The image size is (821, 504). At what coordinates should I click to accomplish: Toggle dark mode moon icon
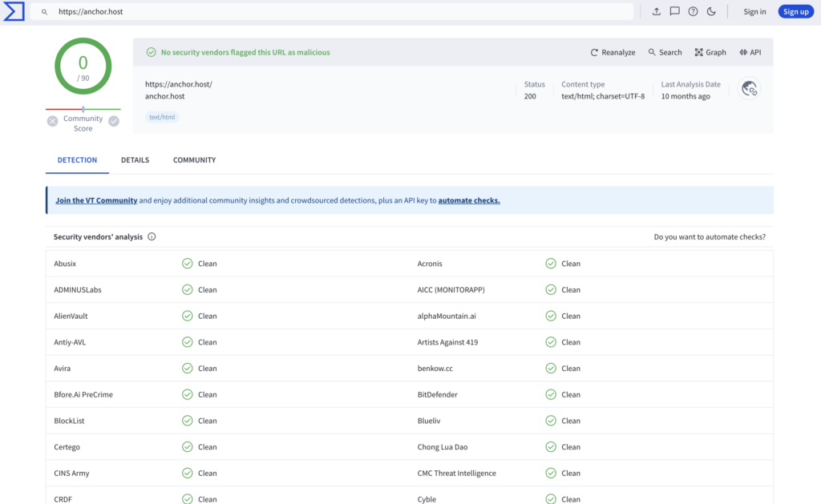coord(711,12)
